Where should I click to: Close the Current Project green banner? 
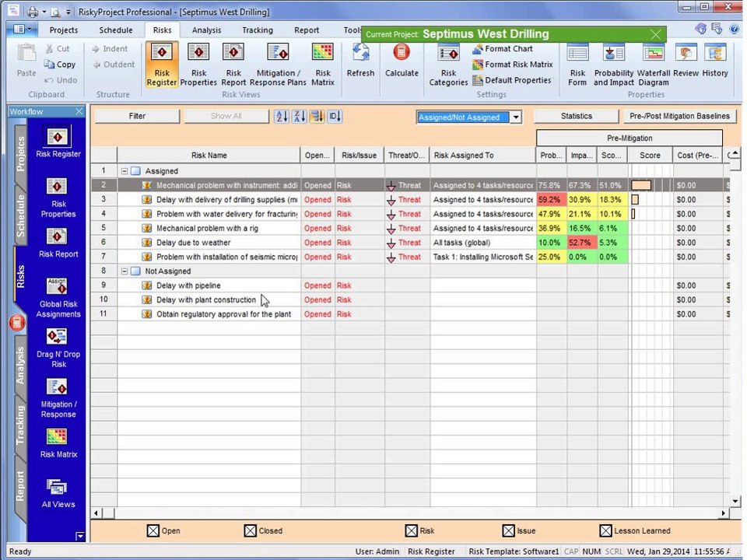click(655, 34)
